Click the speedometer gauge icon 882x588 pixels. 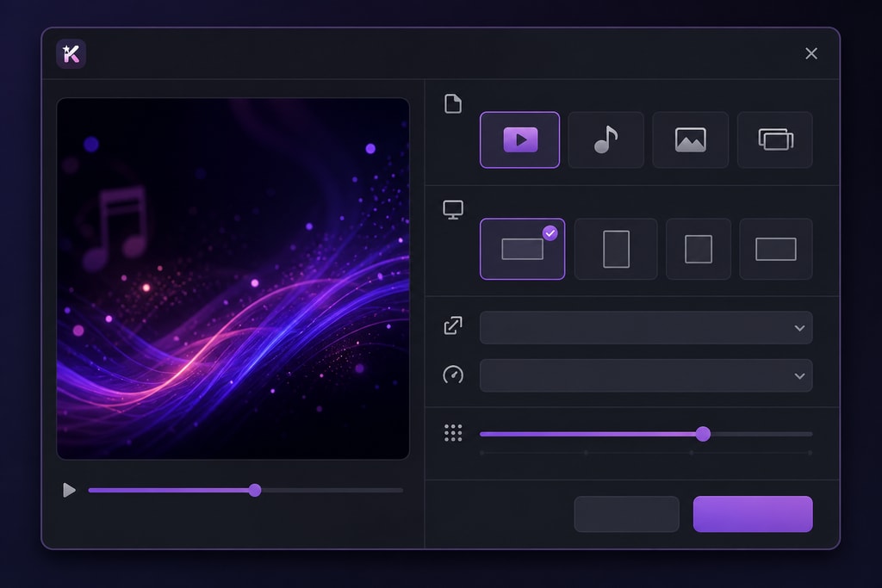[x=453, y=374]
